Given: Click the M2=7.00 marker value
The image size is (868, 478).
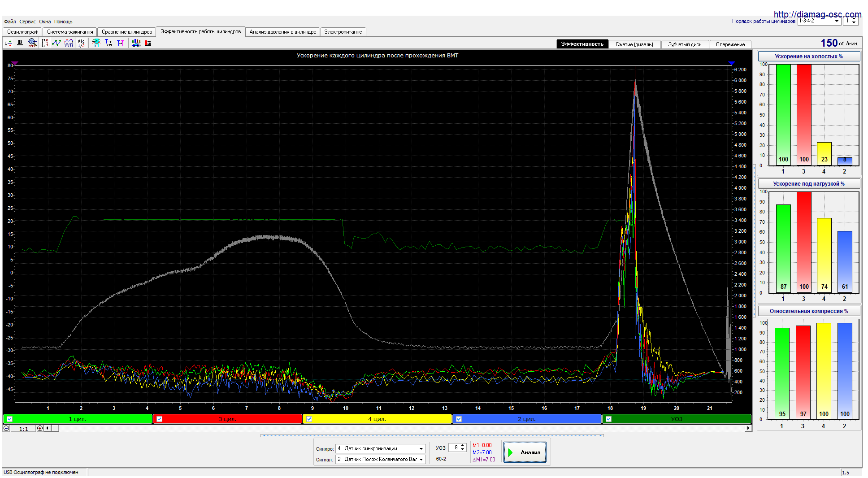Looking at the screenshot, I should pyautogui.click(x=482, y=452).
